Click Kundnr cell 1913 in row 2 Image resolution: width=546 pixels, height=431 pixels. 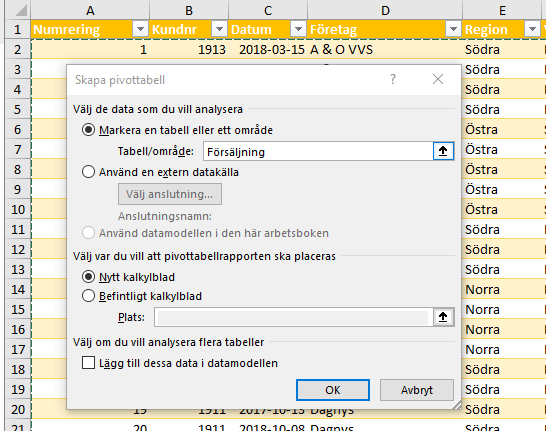[x=189, y=49]
